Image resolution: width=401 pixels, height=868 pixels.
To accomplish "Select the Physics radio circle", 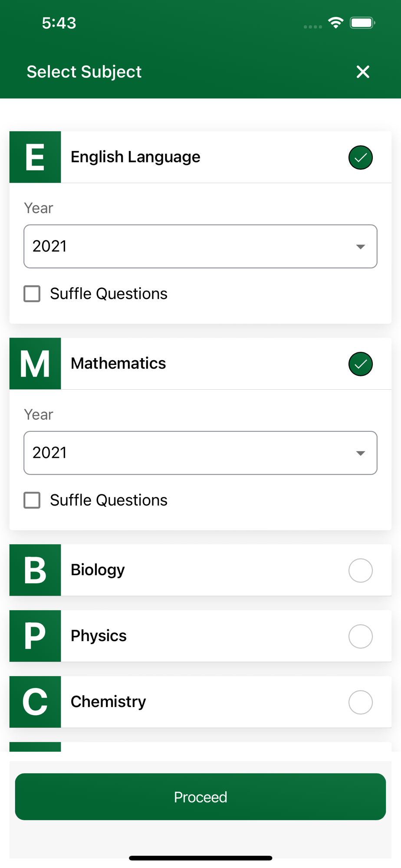I will pos(360,636).
